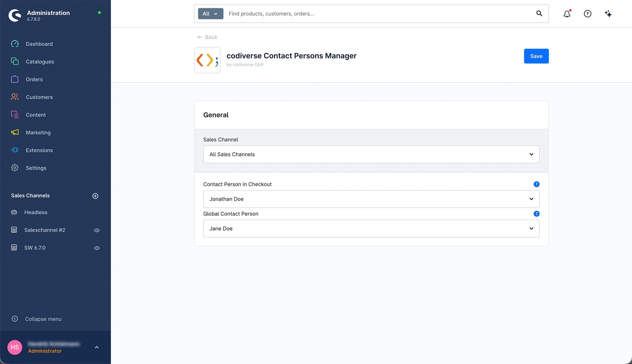Open the SW 6.7.0 sales channel

[x=35, y=248]
